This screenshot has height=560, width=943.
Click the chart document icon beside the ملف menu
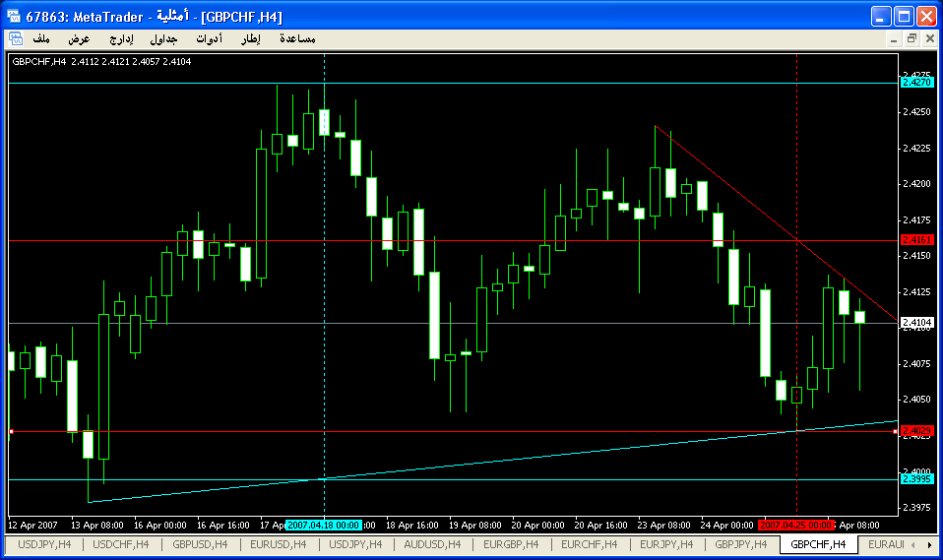[16, 38]
